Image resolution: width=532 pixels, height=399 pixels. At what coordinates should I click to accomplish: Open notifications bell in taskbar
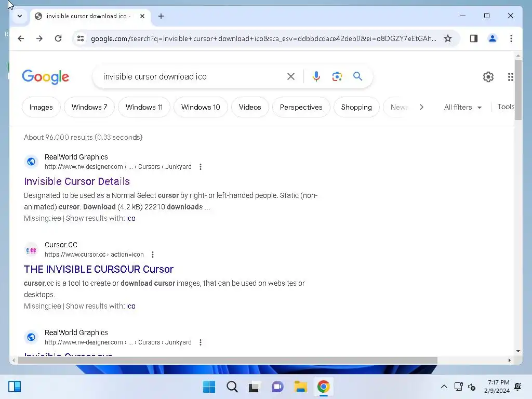[518, 387]
